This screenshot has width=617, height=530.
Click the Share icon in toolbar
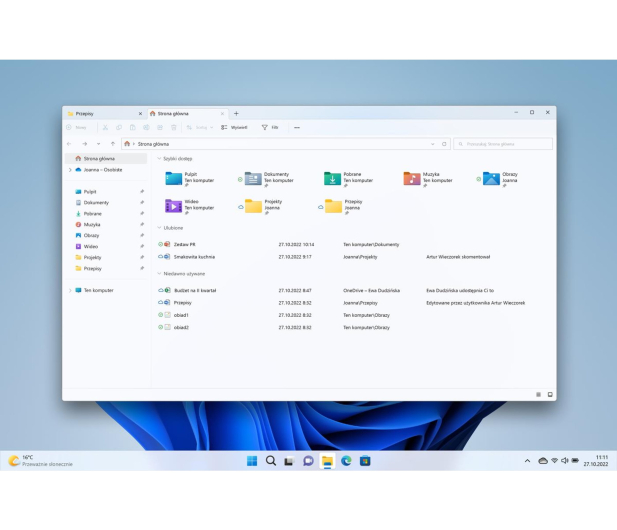160,127
